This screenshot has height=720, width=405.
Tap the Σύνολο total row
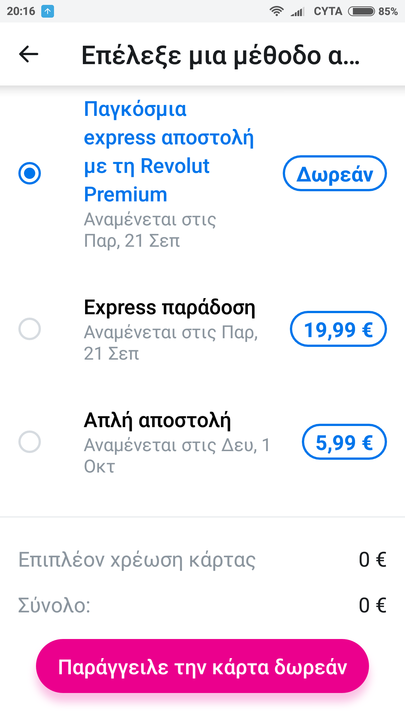(x=202, y=605)
